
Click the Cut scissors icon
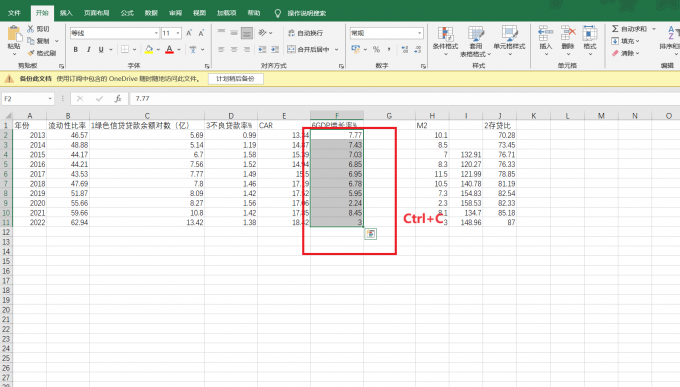point(30,29)
